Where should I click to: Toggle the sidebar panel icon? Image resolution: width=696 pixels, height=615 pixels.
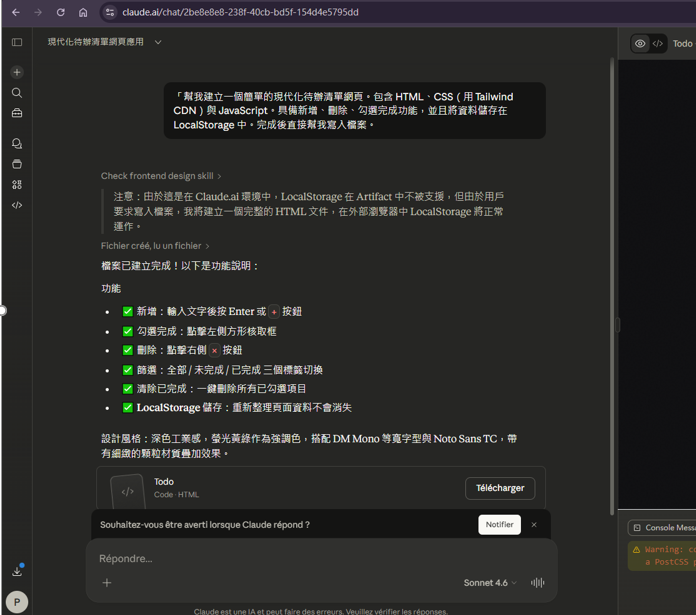17,42
